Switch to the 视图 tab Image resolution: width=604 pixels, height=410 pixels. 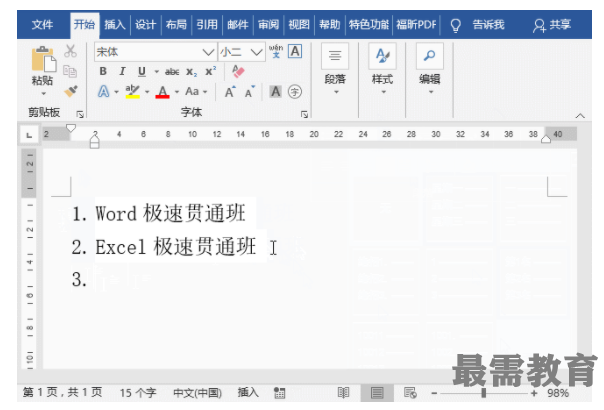(299, 25)
